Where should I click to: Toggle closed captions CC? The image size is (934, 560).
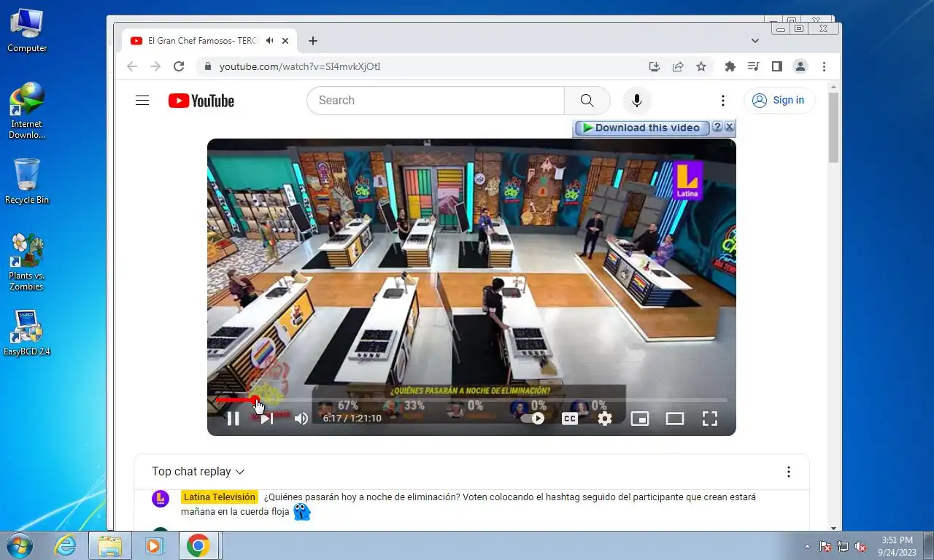point(570,419)
